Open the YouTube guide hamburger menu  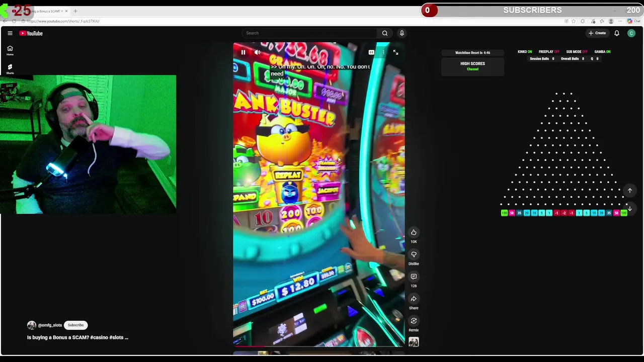pyautogui.click(x=10, y=33)
